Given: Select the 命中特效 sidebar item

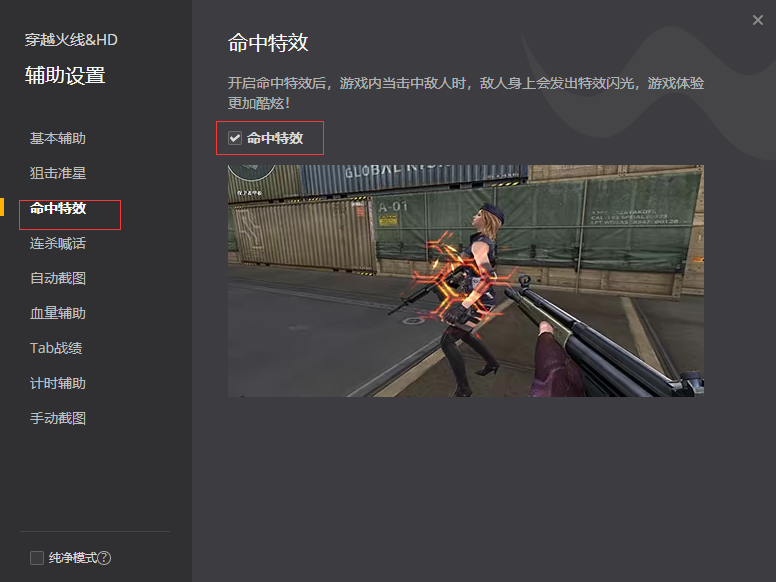Looking at the screenshot, I should (x=58, y=208).
